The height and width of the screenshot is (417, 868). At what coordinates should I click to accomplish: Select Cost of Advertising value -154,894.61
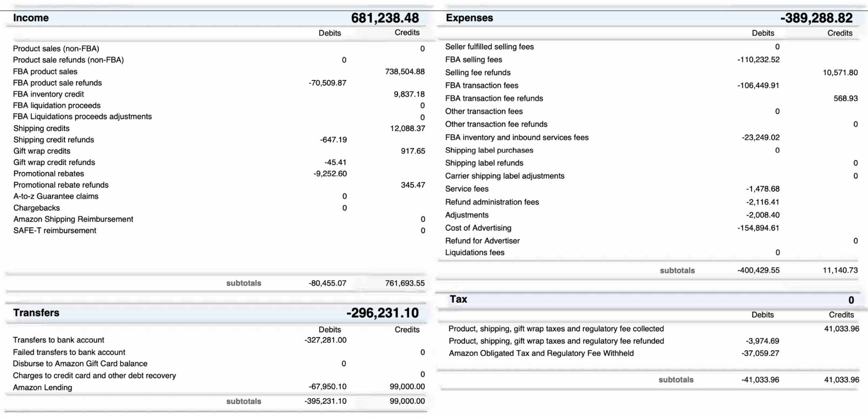758,228
